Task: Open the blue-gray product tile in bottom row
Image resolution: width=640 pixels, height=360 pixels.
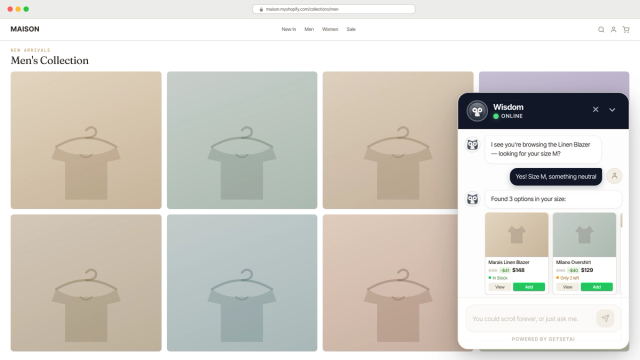Action: click(x=242, y=283)
